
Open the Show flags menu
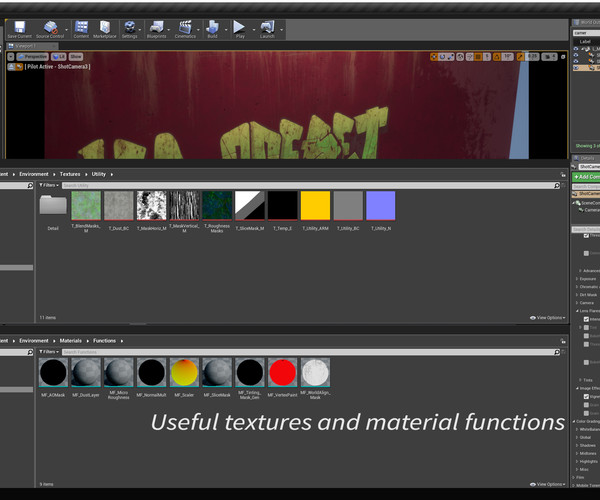pos(76,57)
